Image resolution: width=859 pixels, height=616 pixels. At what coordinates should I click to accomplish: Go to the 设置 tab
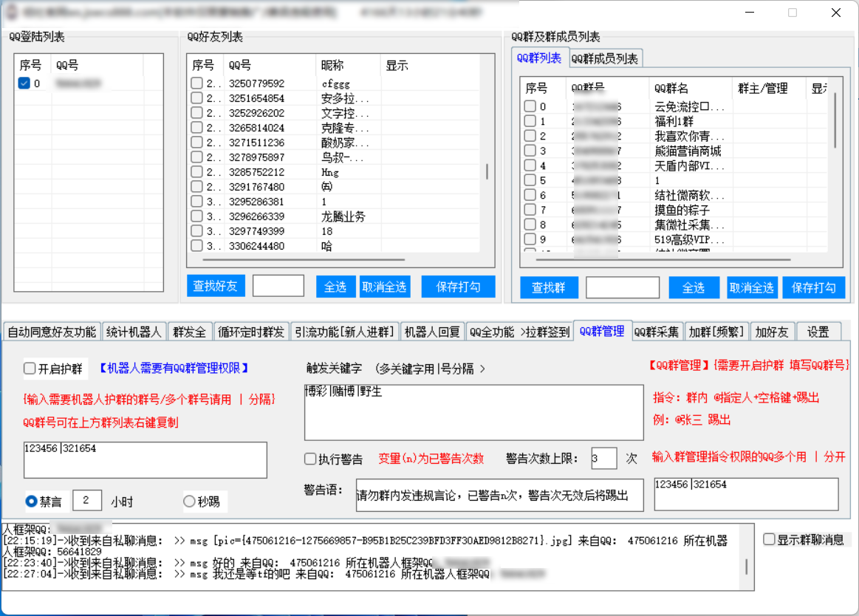(x=818, y=332)
